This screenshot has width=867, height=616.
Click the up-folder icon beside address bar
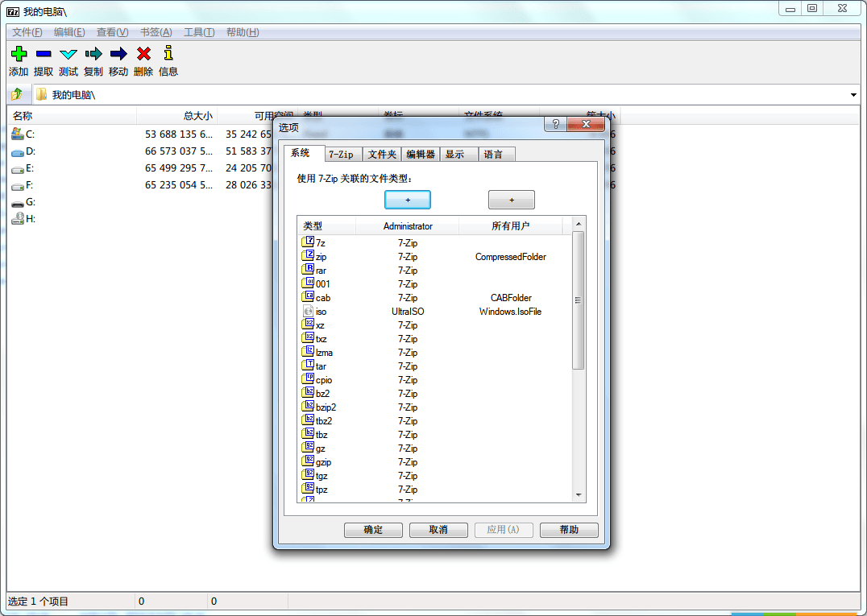[17, 95]
